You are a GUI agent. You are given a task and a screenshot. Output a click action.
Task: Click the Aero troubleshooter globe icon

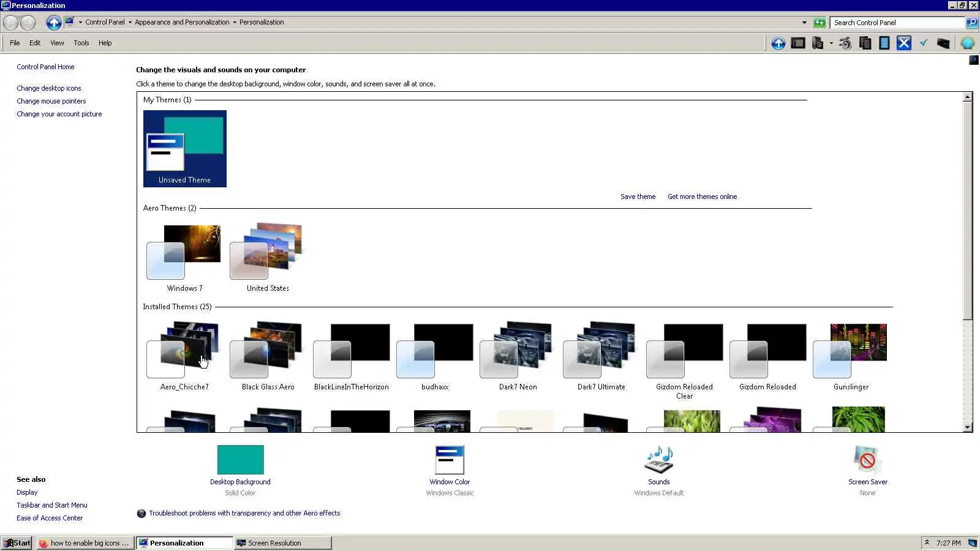pyautogui.click(x=141, y=513)
